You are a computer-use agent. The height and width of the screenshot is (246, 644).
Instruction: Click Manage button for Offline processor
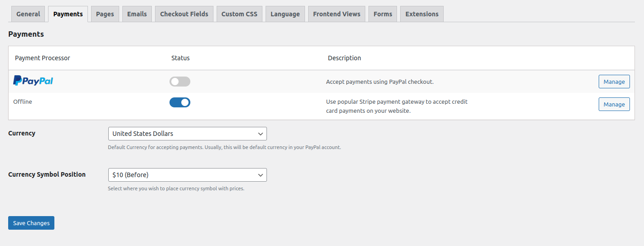click(614, 104)
